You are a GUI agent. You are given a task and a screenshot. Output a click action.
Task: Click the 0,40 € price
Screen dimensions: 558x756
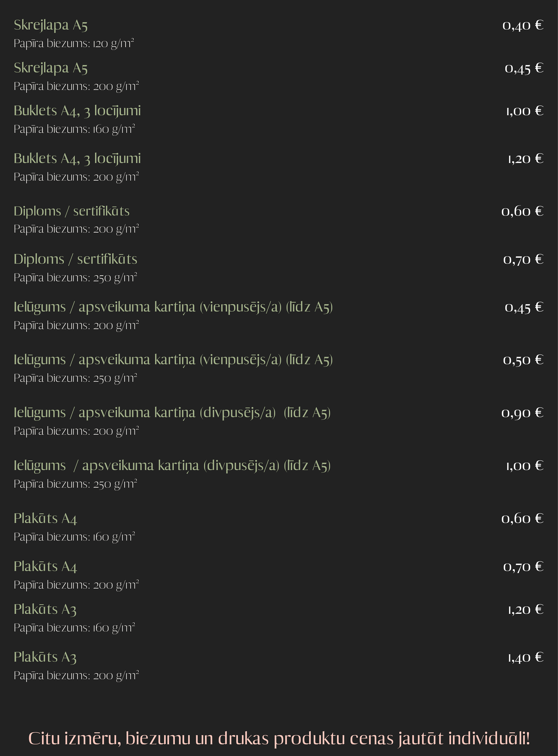523,25
